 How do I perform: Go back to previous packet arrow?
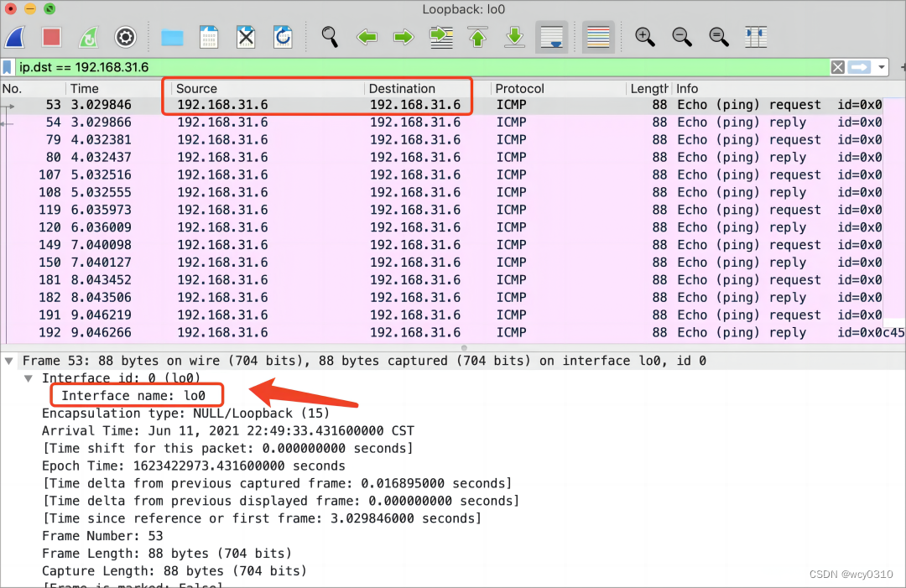367,38
